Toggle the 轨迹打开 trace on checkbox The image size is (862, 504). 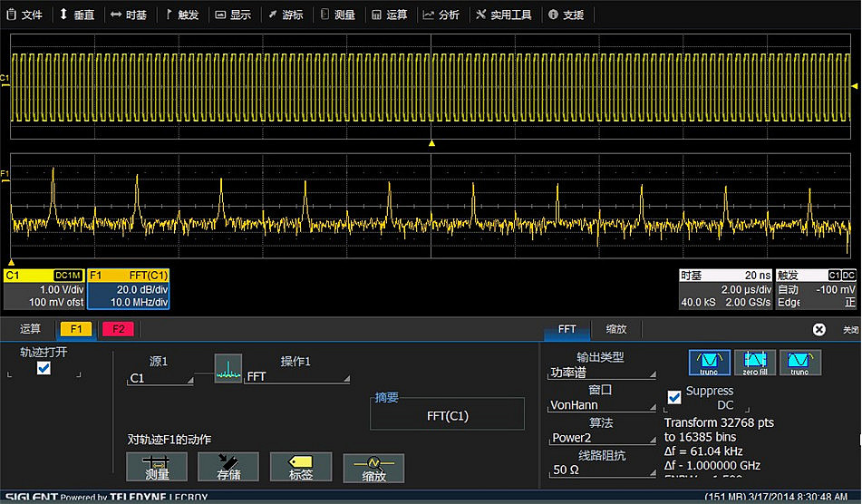[x=43, y=369]
